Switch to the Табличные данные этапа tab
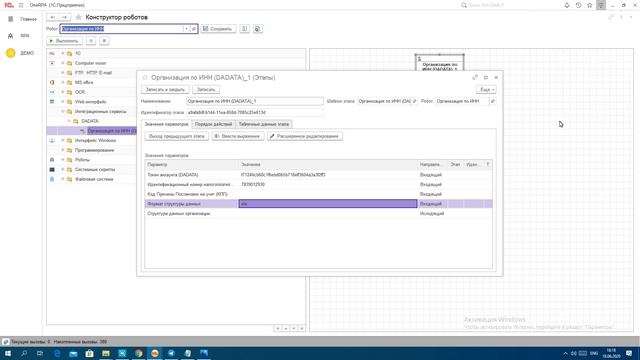The image size is (640, 360). (x=264, y=124)
